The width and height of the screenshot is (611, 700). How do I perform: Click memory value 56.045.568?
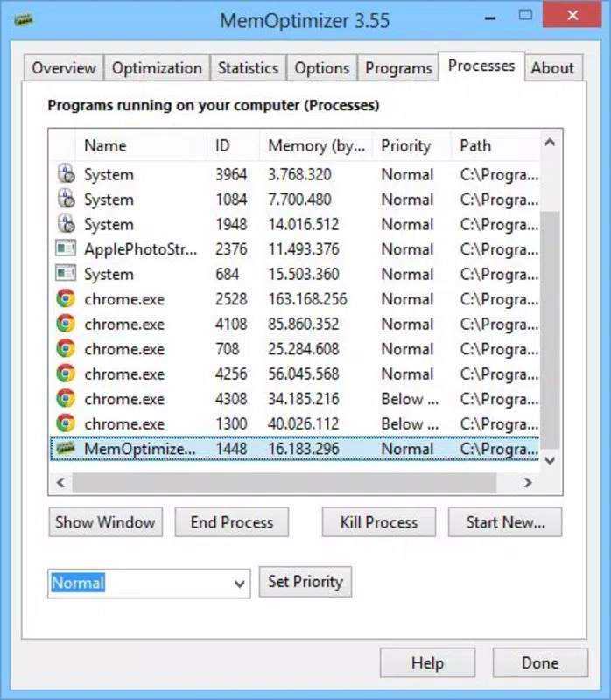[x=303, y=374]
